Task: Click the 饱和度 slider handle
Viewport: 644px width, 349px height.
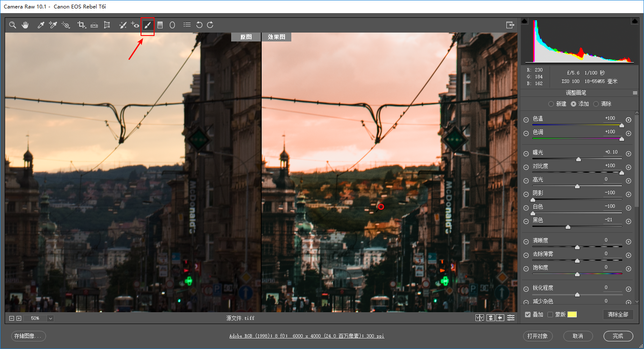Action: tap(577, 275)
